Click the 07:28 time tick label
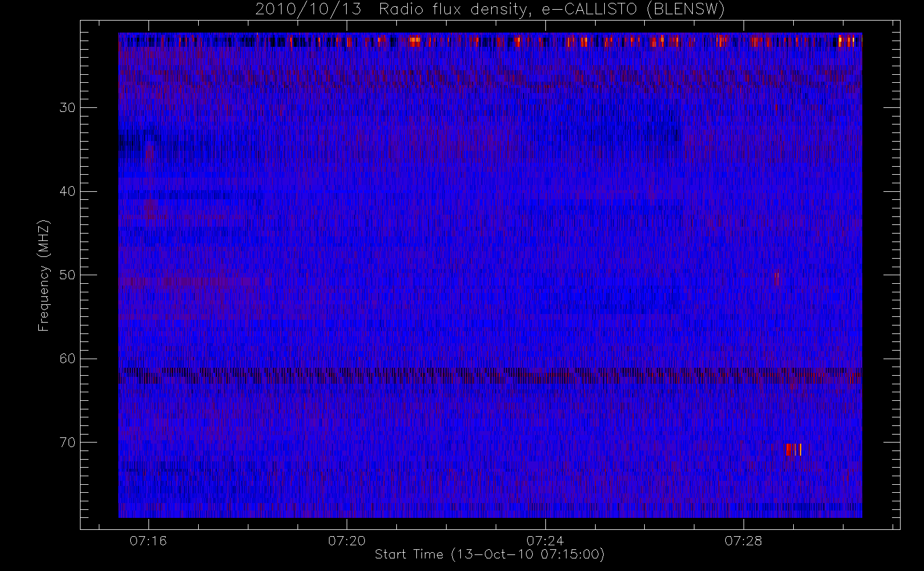The width and height of the screenshot is (924, 571). [x=744, y=541]
